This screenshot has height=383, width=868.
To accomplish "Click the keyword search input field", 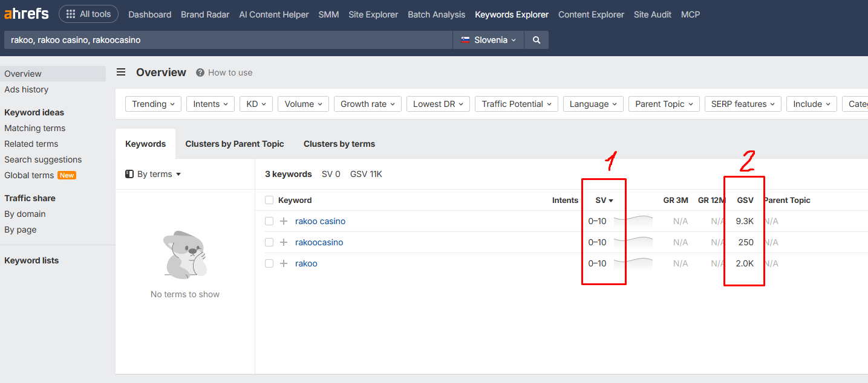I will 227,40.
